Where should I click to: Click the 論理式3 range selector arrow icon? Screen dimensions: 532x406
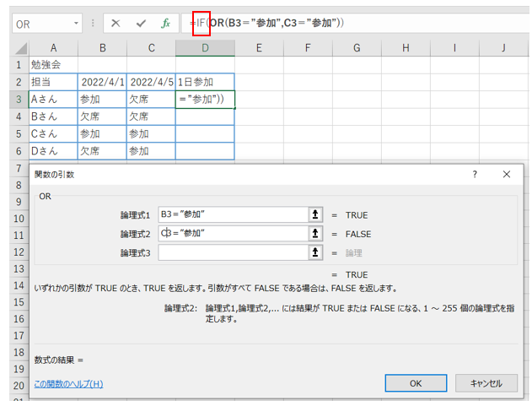[x=316, y=252]
